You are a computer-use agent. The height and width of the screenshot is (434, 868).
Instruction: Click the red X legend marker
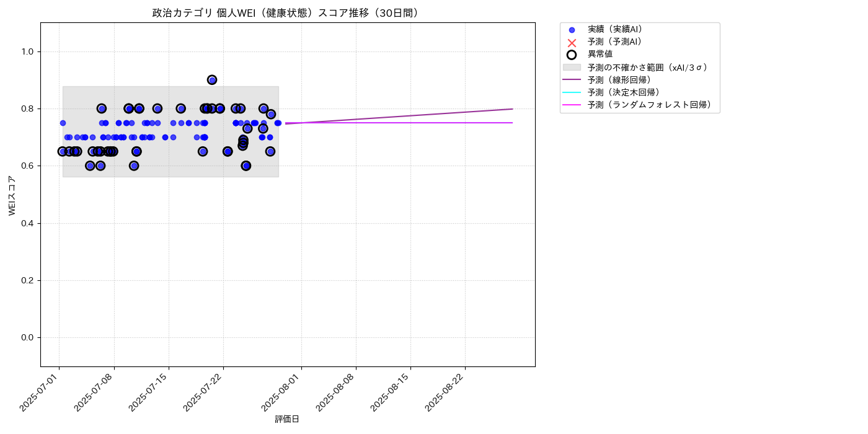[x=572, y=42]
